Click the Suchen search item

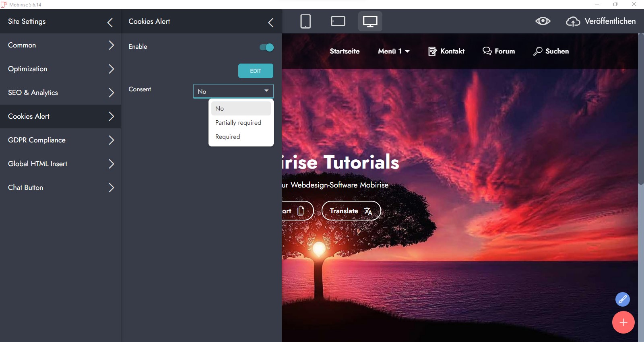click(551, 51)
